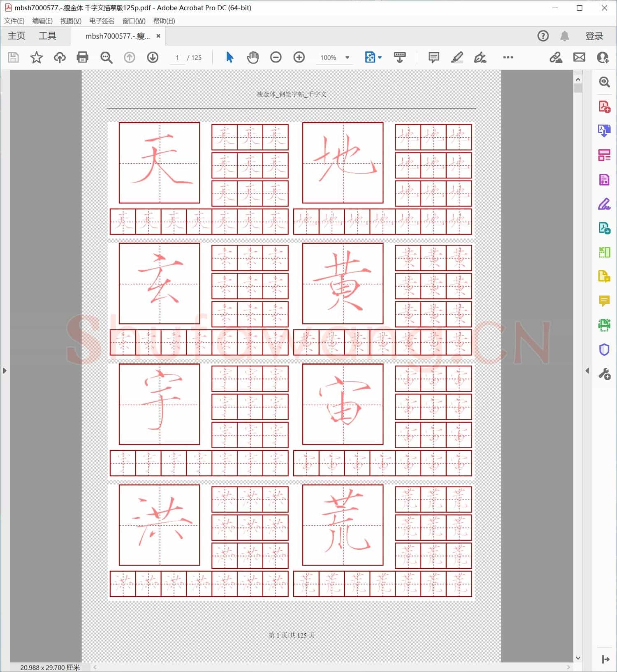Go to previous page arrow
The height and width of the screenshot is (672, 617).
coord(130,58)
